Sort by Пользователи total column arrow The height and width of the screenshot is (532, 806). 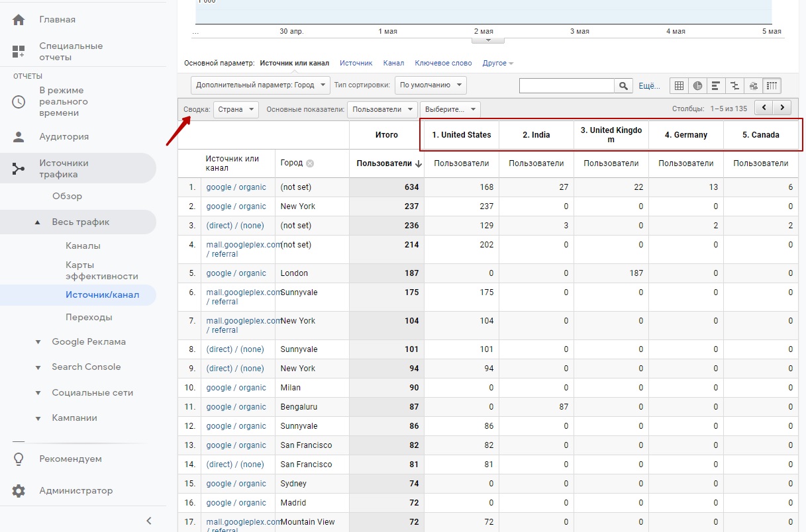pos(419,163)
